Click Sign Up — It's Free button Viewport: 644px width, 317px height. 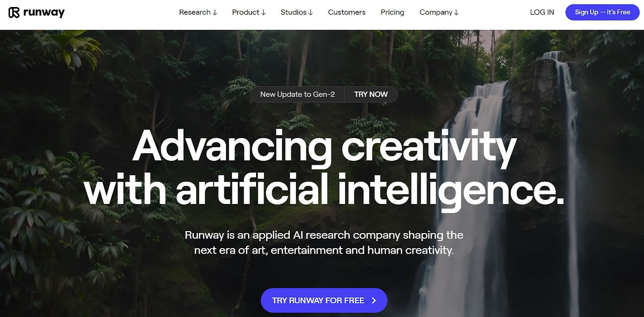point(602,12)
